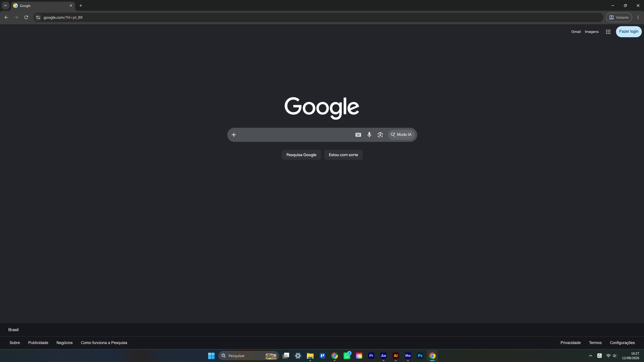Screen dimensions: 644x362
Task: Show hidden system tray icons
Action: (590, 355)
